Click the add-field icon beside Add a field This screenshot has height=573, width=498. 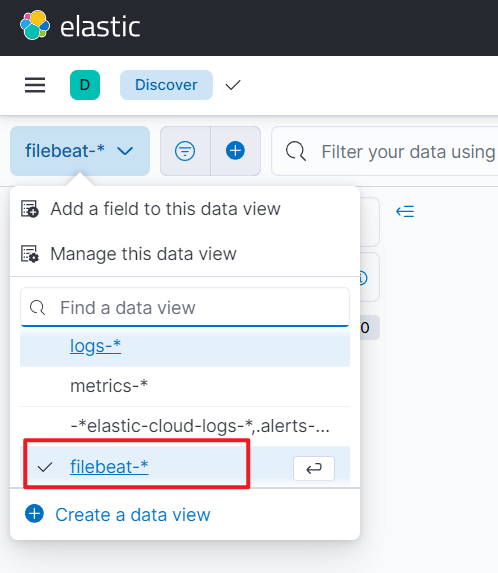click(30, 209)
